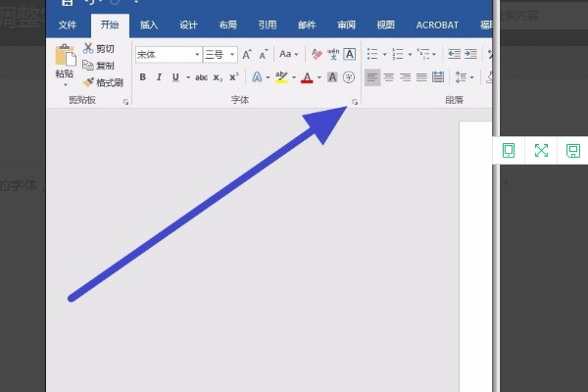Viewport: 588px width, 392px height.
Task: Toggle strikethrough abc formatting
Action: pos(201,76)
